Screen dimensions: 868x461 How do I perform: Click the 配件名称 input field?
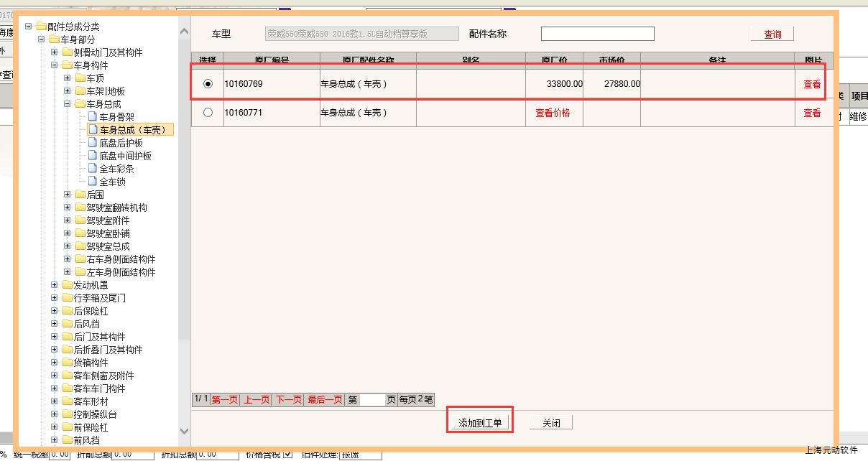coord(597,34)
